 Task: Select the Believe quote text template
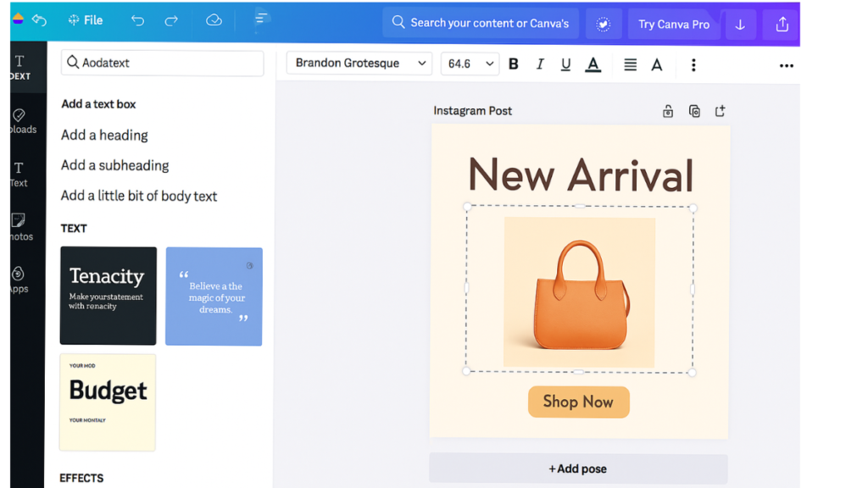214,297
